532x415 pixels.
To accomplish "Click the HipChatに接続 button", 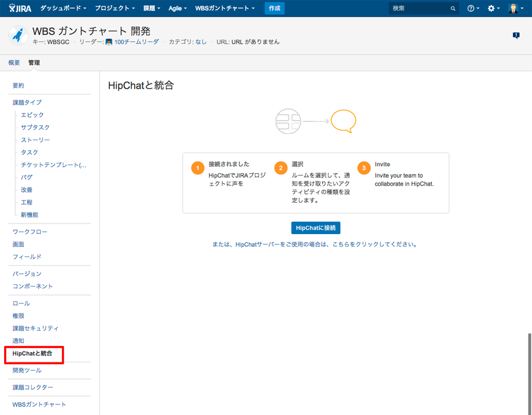I will 316,228.
